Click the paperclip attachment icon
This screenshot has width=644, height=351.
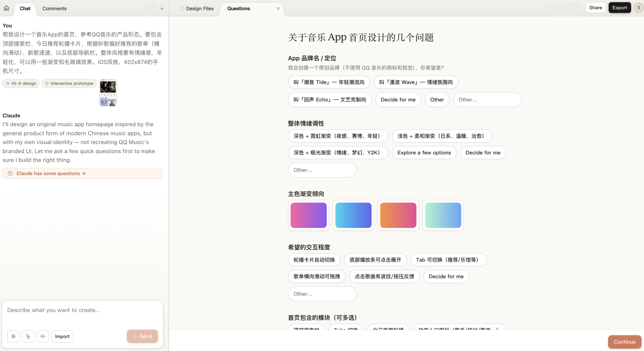(28, 336)
